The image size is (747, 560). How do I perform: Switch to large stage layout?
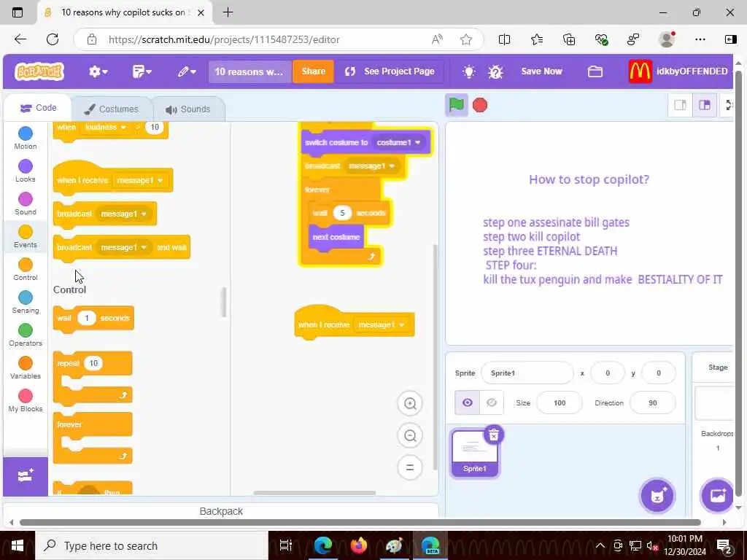click(x=705, y=105)
